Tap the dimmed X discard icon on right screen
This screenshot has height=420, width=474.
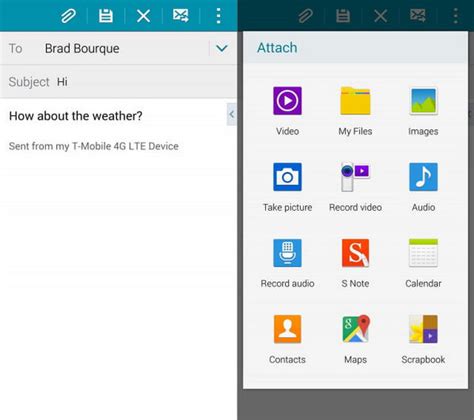[x=381, y=16]
